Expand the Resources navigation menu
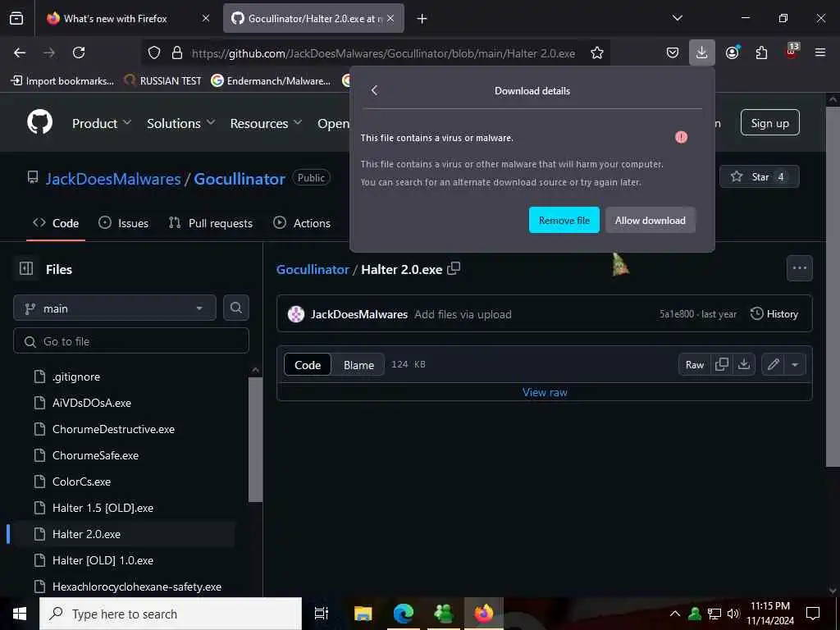 (267, 123)
